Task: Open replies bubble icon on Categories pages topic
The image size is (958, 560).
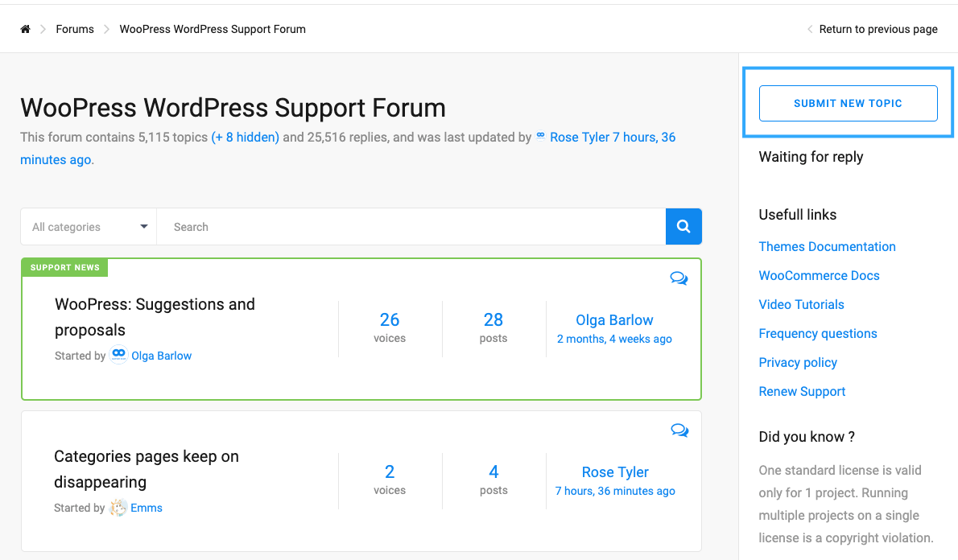Action: pos(679,430)
